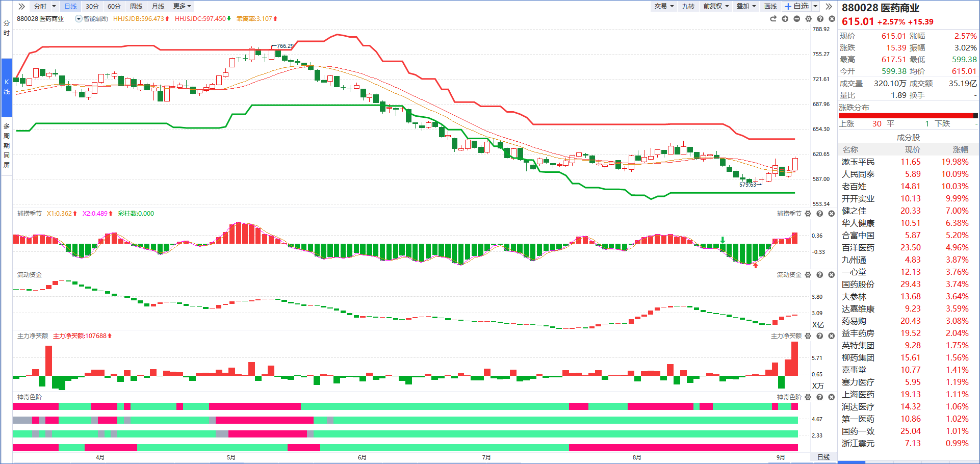The image size is (980, 464).
Task: Click the share arrow icon above main chart
Action: (x=773, y=19)
